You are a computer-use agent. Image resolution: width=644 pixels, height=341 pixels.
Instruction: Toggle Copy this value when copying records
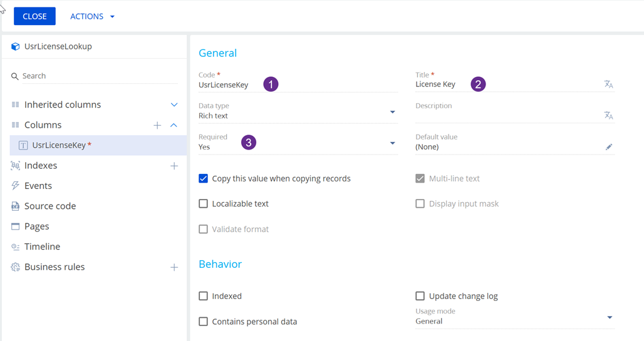click(x=204, y=178)
